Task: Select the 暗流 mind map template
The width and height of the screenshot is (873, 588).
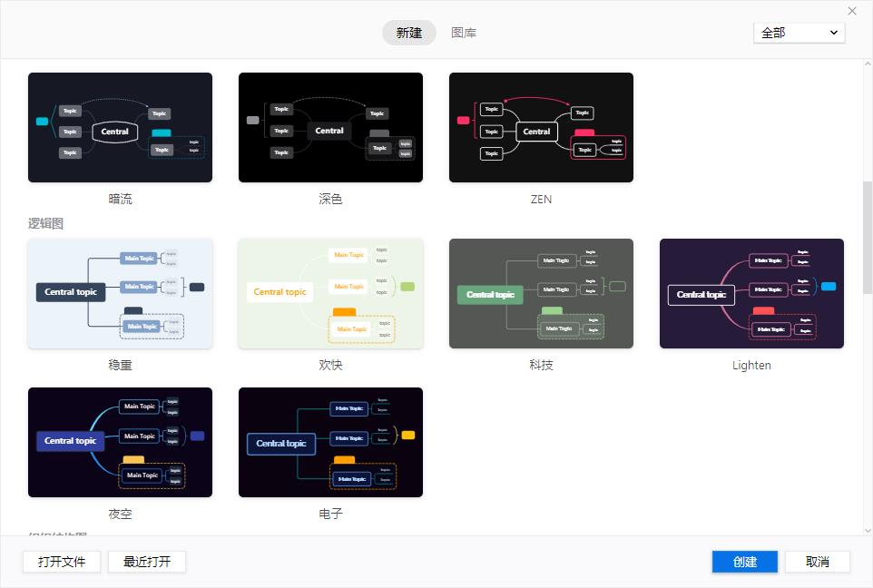Action: pyautogui.click(x=121, y=128)
